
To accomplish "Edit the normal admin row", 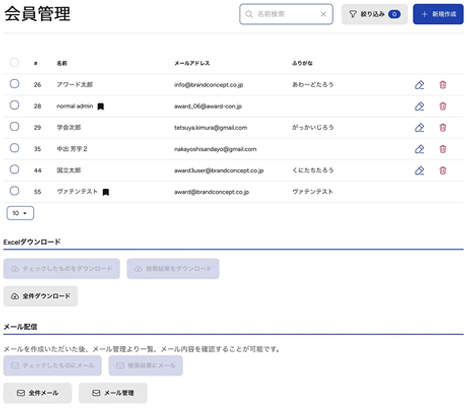I will (419, 106).
